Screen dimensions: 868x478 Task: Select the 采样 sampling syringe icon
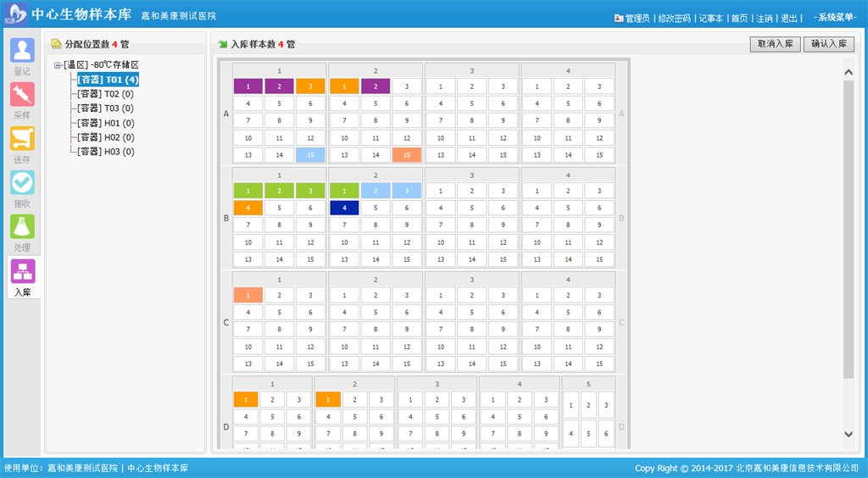(x=22, y=94)
